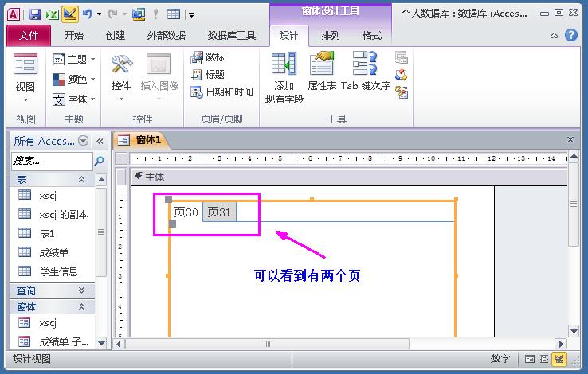
Task: Click the datasheet table icon in quick access toolbar
Action: pos(174,14)
